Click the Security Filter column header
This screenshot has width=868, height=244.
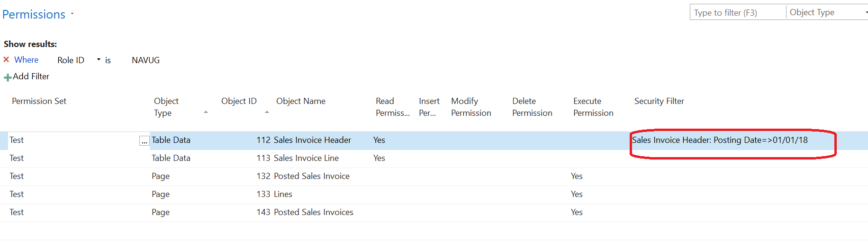[x=659, y=101]
